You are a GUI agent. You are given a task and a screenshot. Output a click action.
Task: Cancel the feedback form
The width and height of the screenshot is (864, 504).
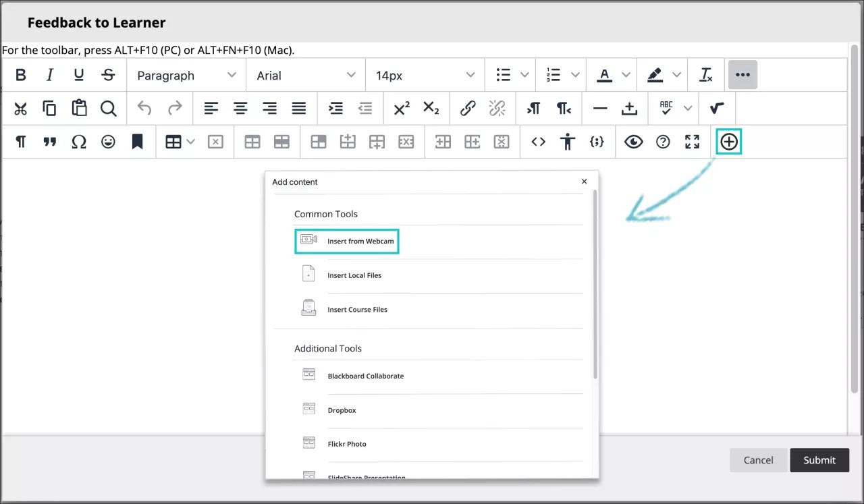758,459
